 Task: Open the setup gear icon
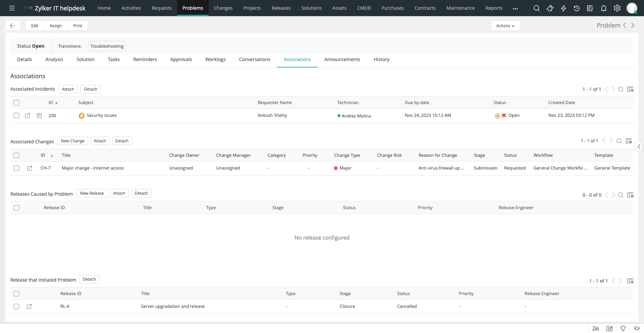[x=617, y=8]
